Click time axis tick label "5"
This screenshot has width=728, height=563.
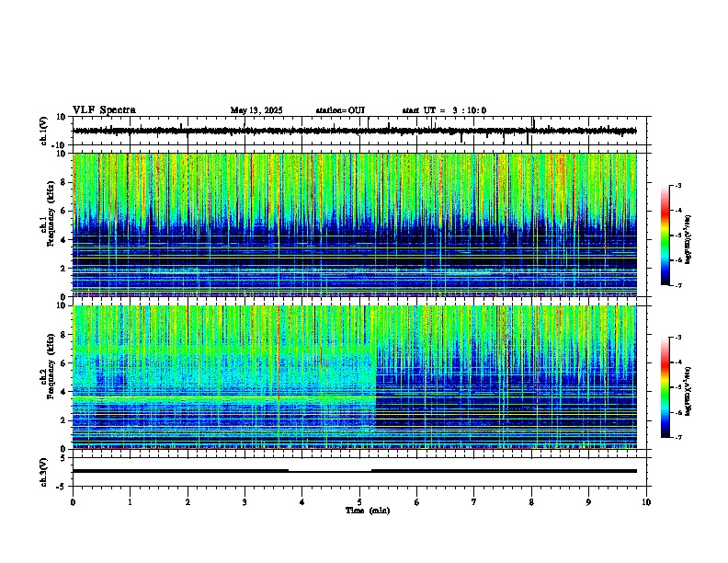click(x=359, y=502)
